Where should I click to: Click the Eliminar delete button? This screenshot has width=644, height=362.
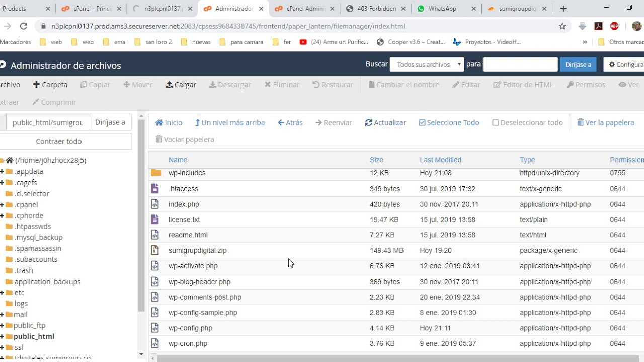point(282,85)
